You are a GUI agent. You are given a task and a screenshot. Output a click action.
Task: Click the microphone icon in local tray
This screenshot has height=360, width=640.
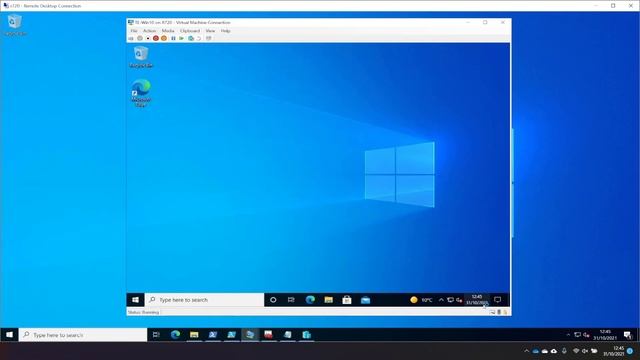point(564,351)
